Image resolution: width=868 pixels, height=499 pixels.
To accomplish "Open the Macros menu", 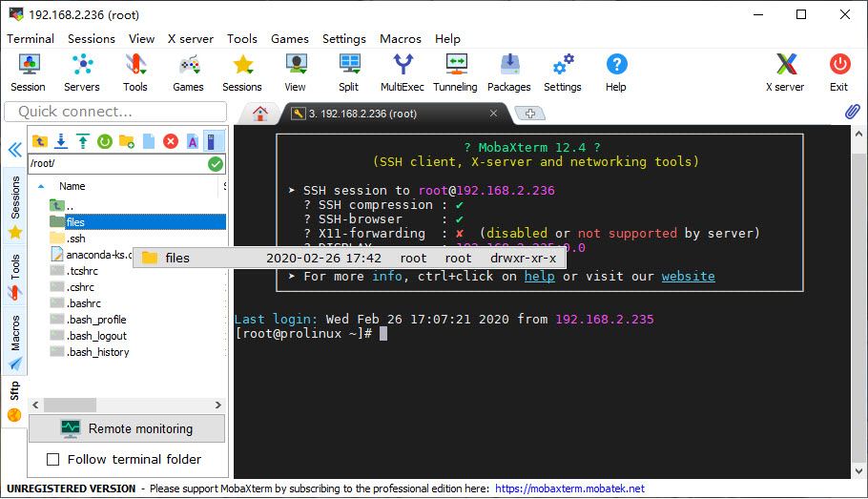I will [400, 39].
